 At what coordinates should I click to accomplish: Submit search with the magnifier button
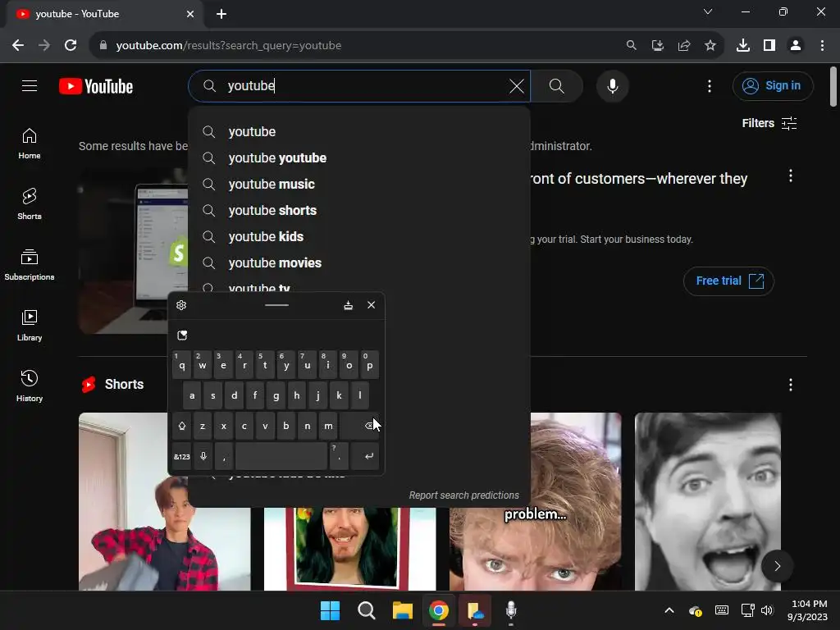(557, 85)
